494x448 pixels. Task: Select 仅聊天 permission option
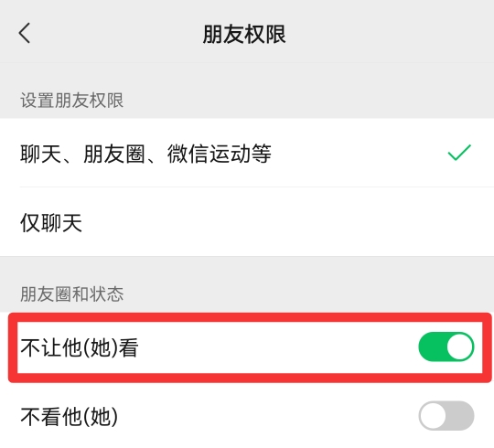(x=247, y=222)
